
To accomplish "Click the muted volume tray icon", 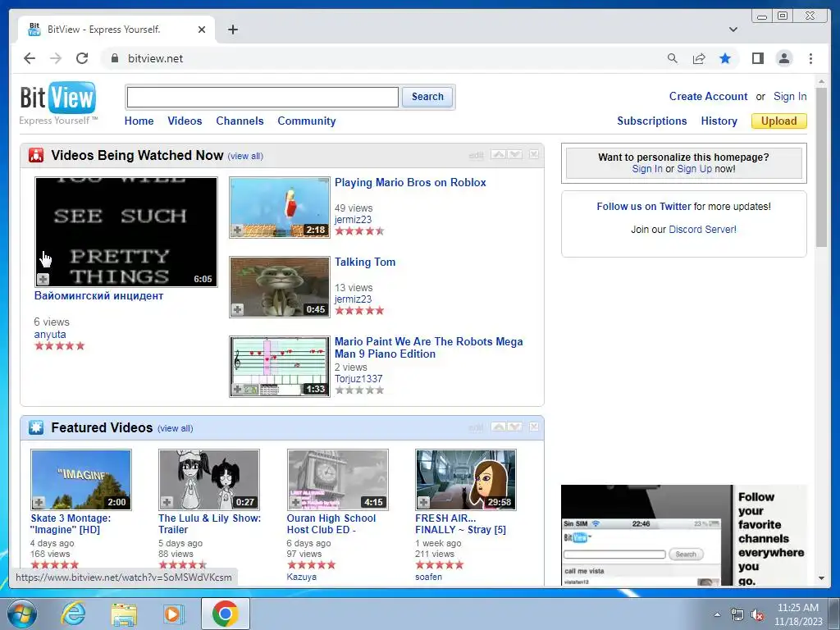I will [x=757, y=615].
